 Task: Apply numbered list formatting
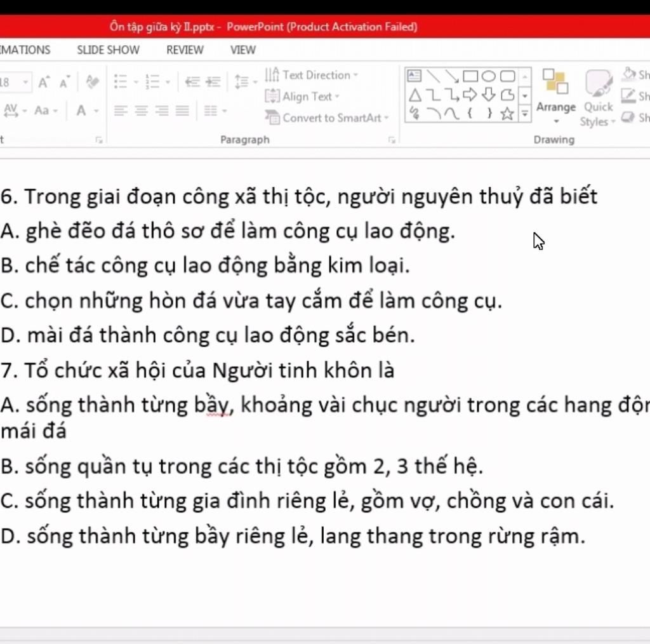[152, 82]
